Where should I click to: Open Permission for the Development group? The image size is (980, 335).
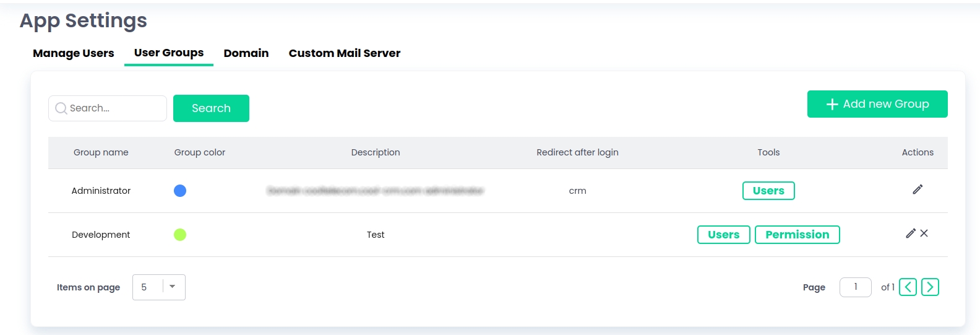click(797, 235)
